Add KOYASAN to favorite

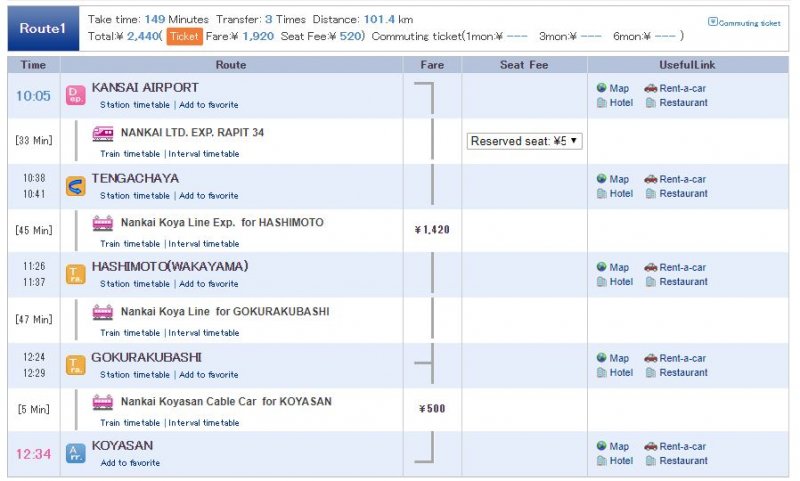click(130, 463)
